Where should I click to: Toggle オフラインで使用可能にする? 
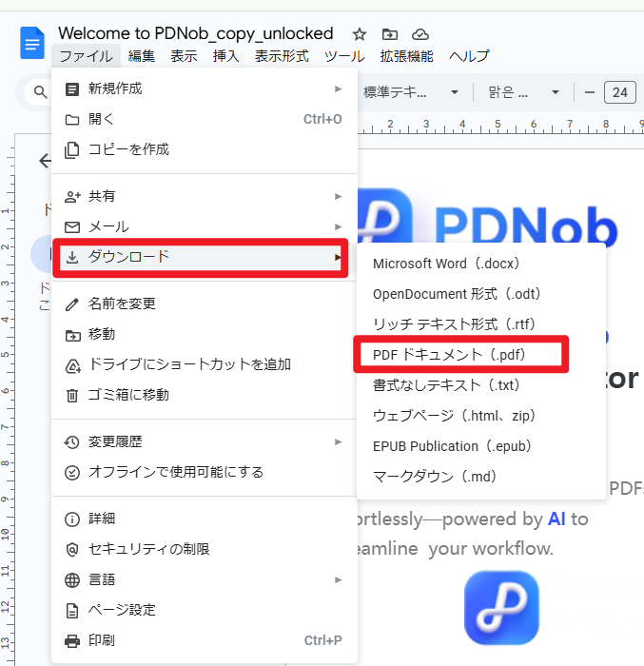(x=205, y=472)
